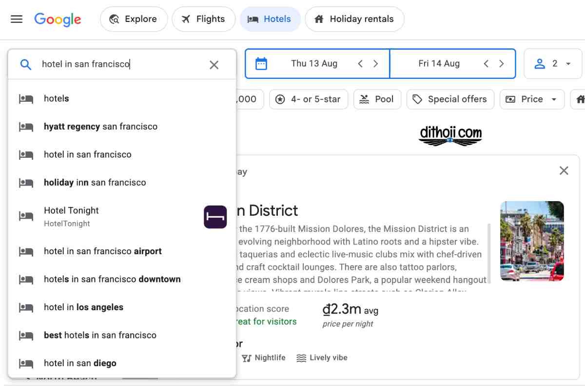Viewport: 585px width, 392px height.
Task: Open the Mission District street photo
Action: (532, 241)
